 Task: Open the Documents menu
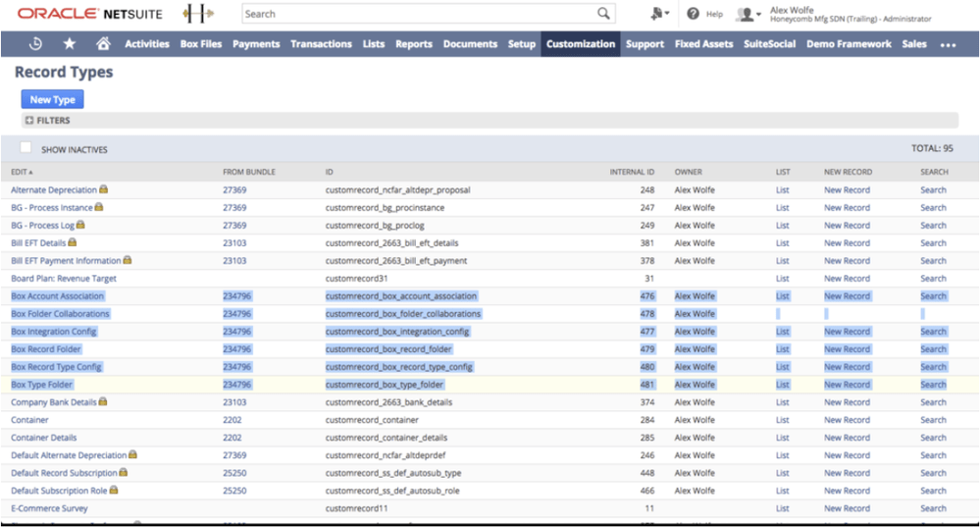[x=471, y=44]
